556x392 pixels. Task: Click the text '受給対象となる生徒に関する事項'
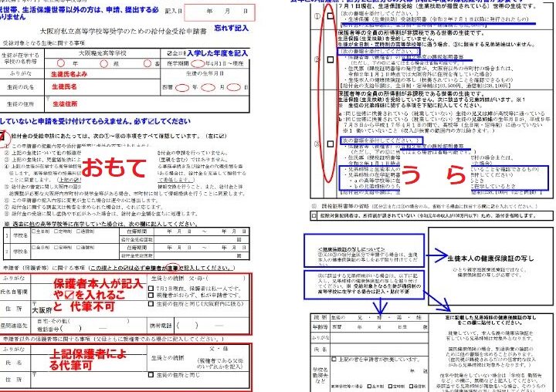tap(44, 43)
